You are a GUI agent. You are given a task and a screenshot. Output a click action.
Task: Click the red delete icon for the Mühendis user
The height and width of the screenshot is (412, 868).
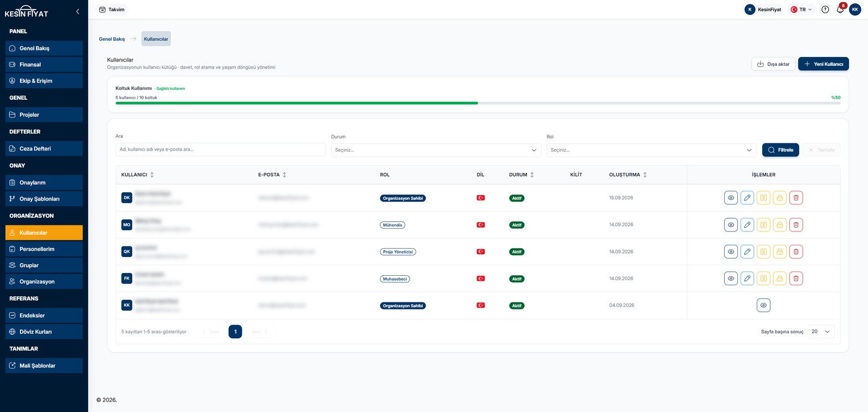pos(795,224)
